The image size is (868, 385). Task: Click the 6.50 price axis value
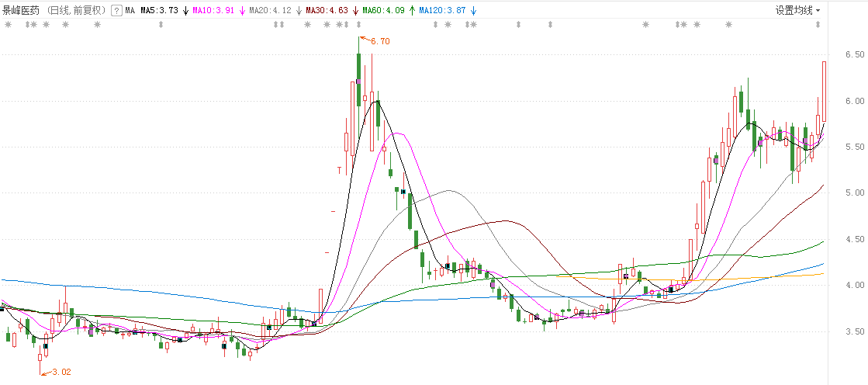pos(855,55)
